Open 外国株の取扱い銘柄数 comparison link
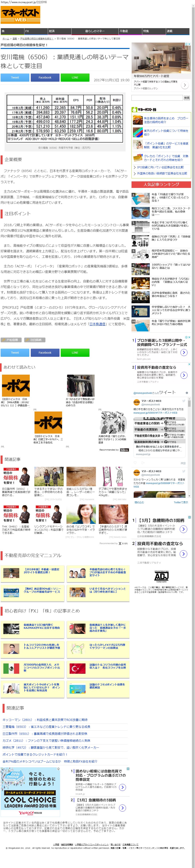 (x=162, y=173)
